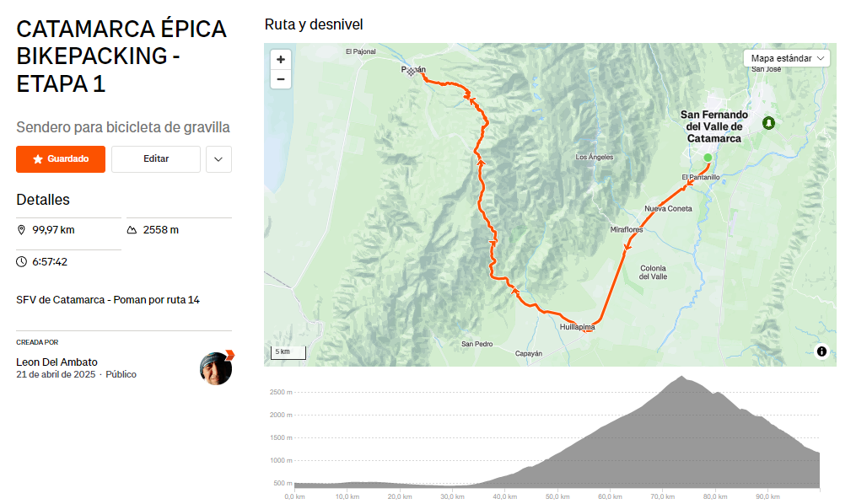
Task: Expand more options chevron next to Editar
Action: click(218, 159)
